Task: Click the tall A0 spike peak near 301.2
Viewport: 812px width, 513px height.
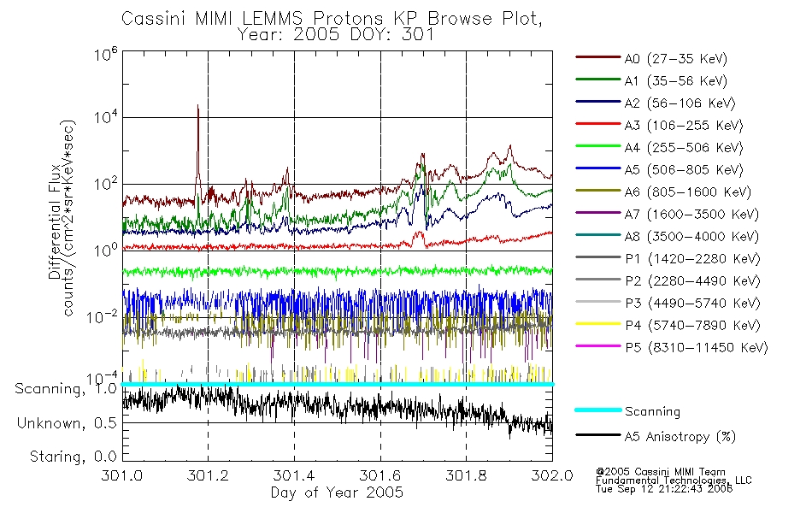Action: [197, 106]
